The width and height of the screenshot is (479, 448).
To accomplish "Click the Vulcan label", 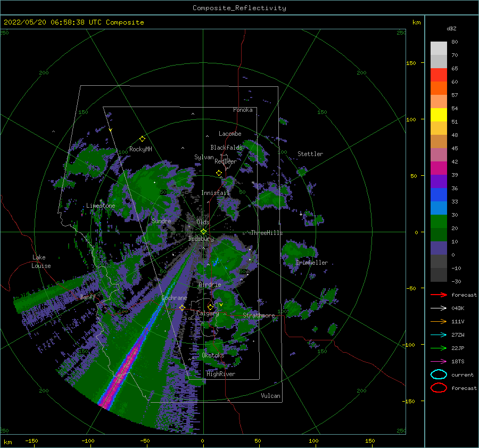I will click(x=270, y=396).
